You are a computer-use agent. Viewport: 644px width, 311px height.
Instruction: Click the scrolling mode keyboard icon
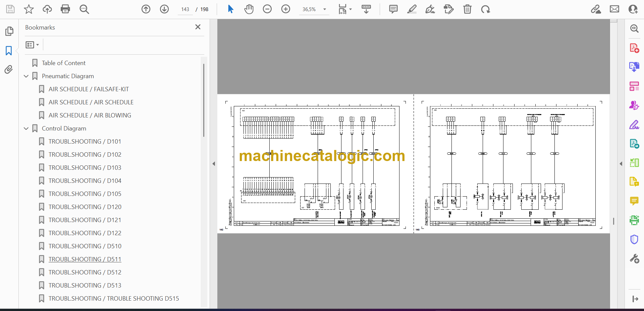[366, 9]
